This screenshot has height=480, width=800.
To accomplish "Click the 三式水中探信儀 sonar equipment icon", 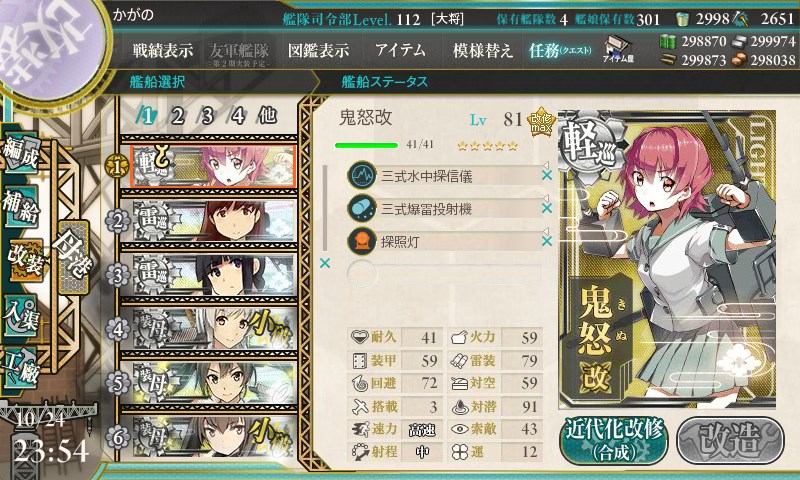I will coord(362,175).
